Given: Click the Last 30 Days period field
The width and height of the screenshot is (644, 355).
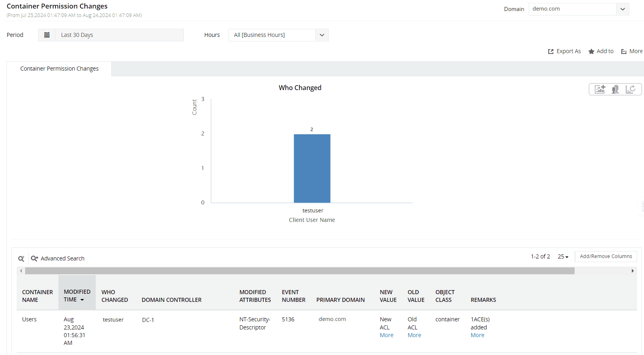Looking at the screenshot, I should 119,35.
